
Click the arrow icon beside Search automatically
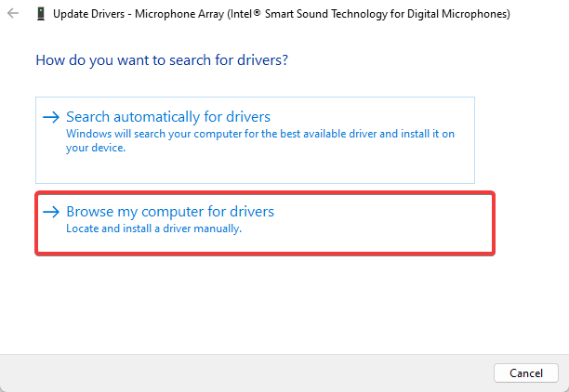(51, 117)
